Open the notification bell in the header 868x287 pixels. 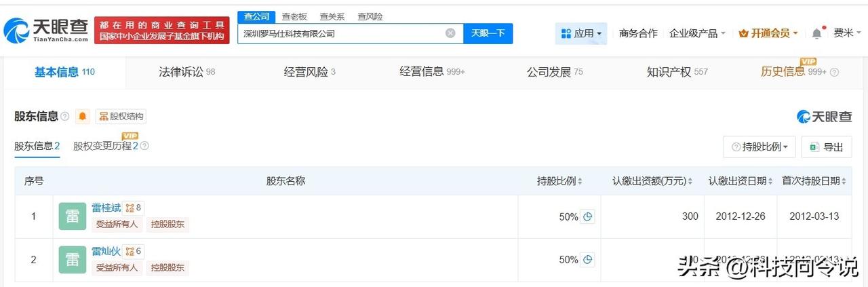coord(816,33)
